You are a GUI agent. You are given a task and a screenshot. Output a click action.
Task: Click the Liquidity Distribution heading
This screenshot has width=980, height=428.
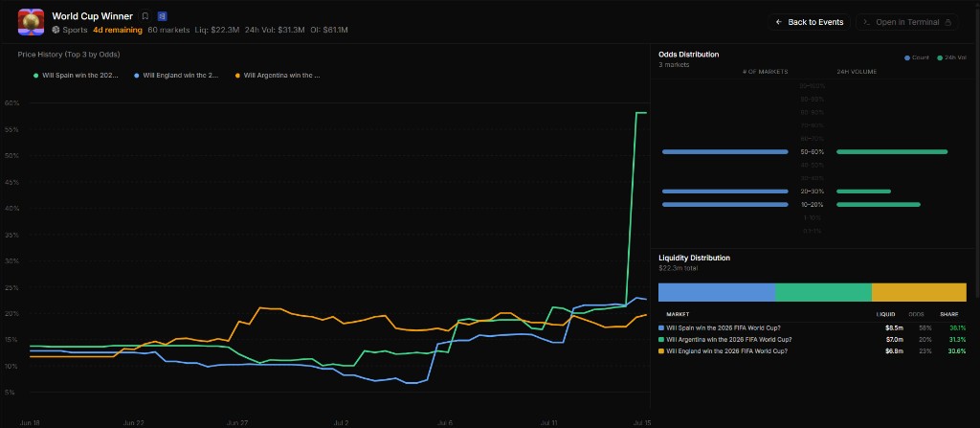coord(695,258)
